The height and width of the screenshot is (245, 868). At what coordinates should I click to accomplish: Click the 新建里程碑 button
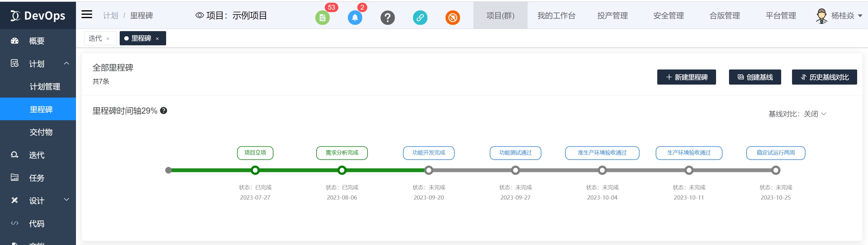[686, 77]
